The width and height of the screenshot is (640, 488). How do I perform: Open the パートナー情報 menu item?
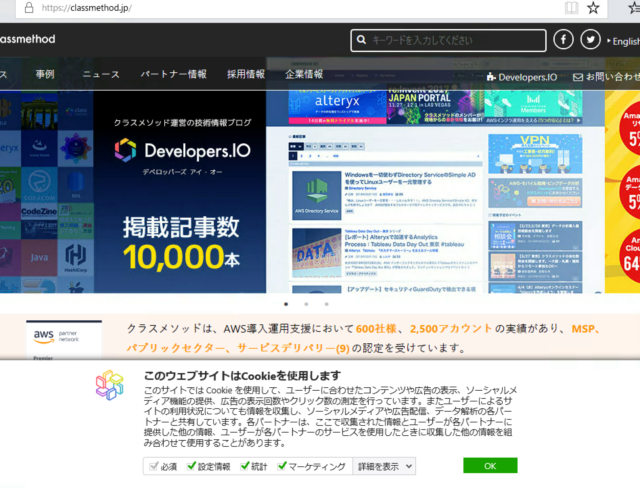pyautogui.click(x=173, y=74)
